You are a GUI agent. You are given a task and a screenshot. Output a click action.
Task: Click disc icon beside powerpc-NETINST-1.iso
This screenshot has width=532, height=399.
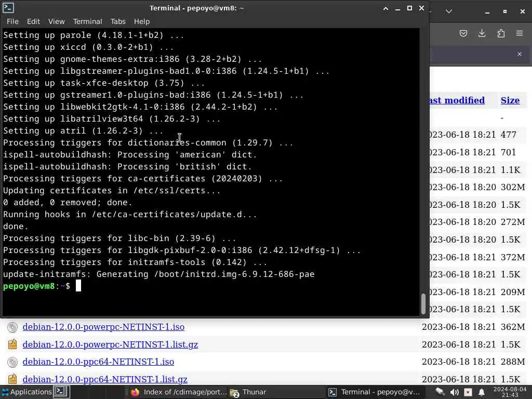[x=12, y=327]
